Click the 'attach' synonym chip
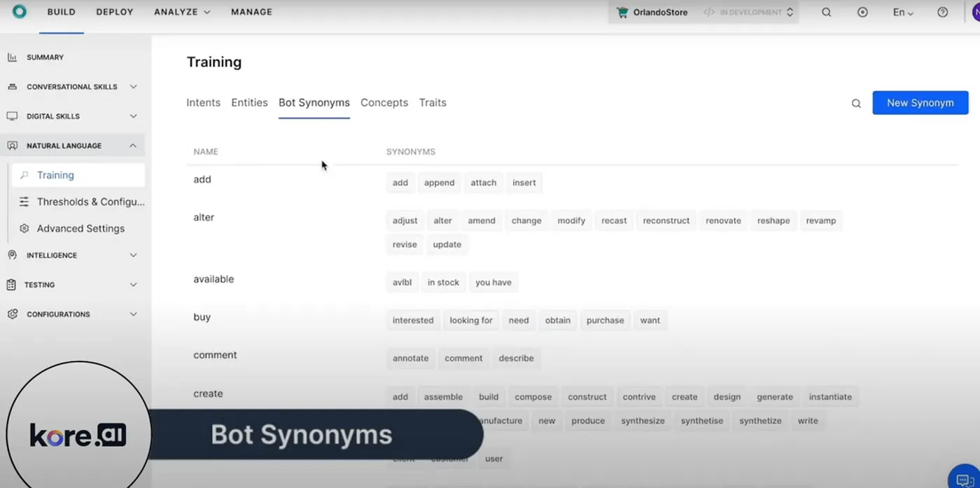 point(483,183)
